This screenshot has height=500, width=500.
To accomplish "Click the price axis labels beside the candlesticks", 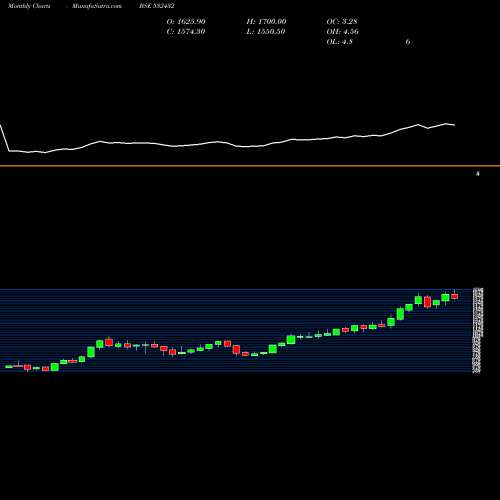I will click(x=478, y=331).
